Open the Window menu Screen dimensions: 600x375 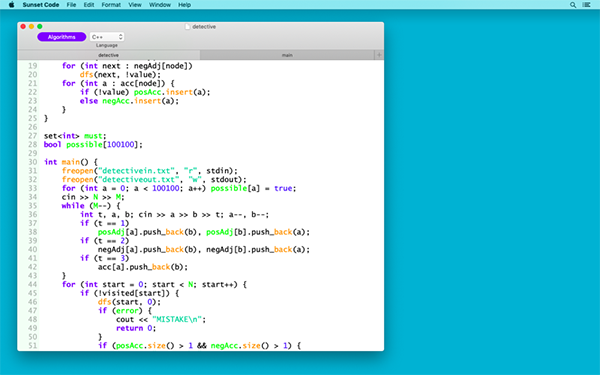pos(160,5)
